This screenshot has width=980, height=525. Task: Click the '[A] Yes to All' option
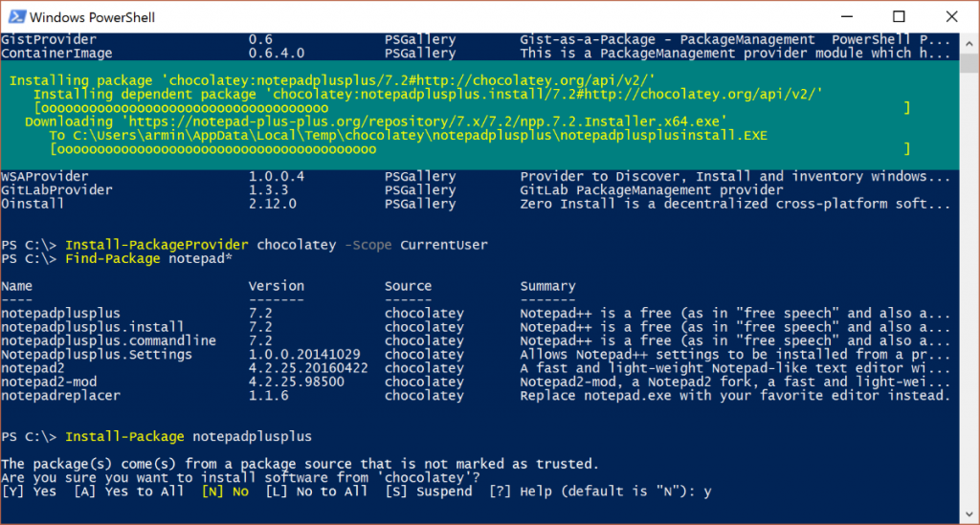point(129,492)
